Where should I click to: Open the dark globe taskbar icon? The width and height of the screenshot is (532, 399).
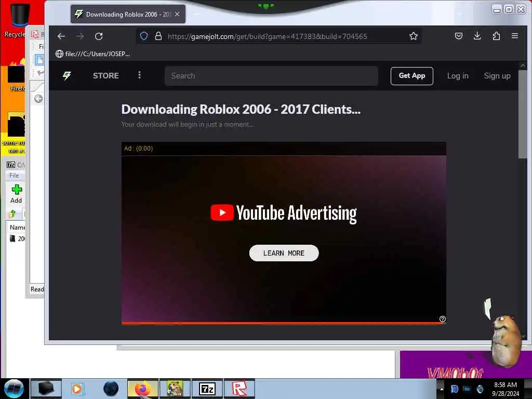point(111,389)
